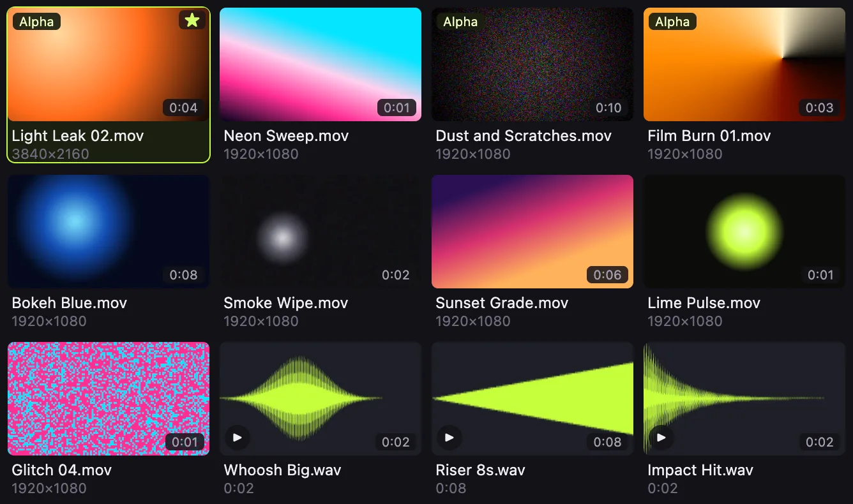Click the 0:01 duration badge on Neon Sweep
Screen dimensions: 853x504
396,108
